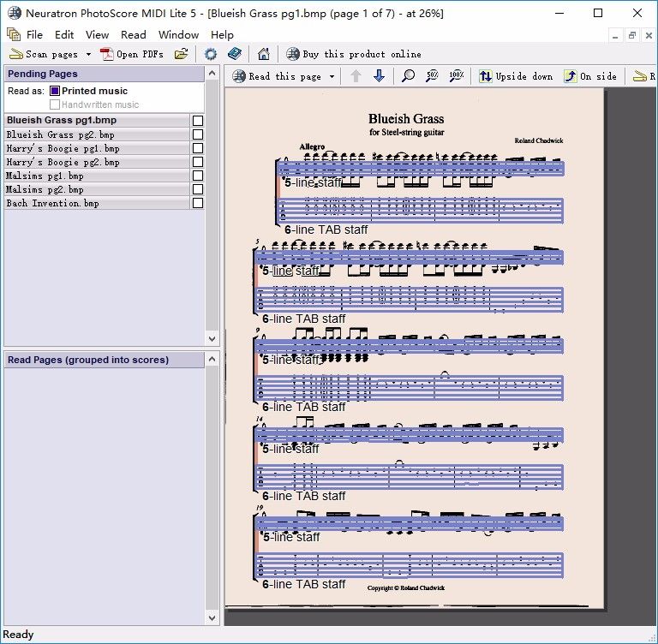Set zoom to 50% icon
This screenshot has height=644, width=658.
point(433,76)
